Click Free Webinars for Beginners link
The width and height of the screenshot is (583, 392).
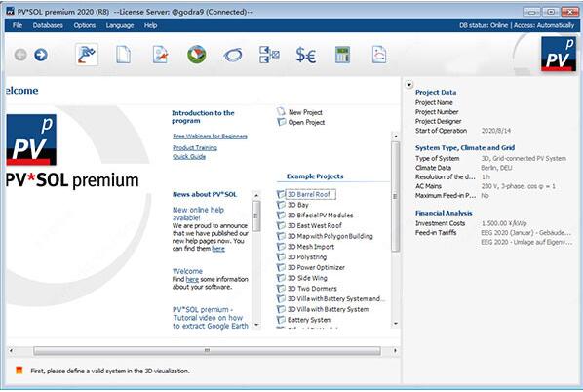pos(210,137)
